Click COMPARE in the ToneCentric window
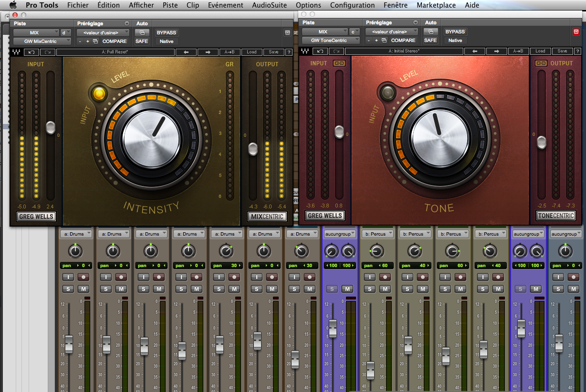This screenshot has width=586, height=392. (x=403, y=41)
